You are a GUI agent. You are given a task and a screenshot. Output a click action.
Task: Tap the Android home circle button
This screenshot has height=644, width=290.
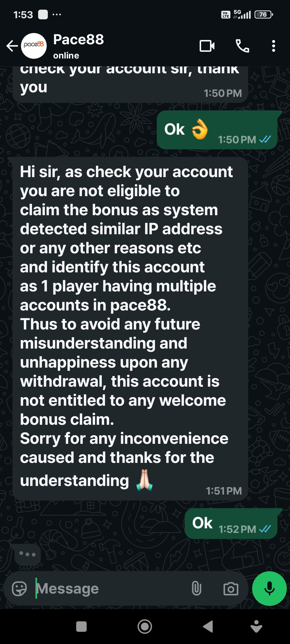click(145, 627)
